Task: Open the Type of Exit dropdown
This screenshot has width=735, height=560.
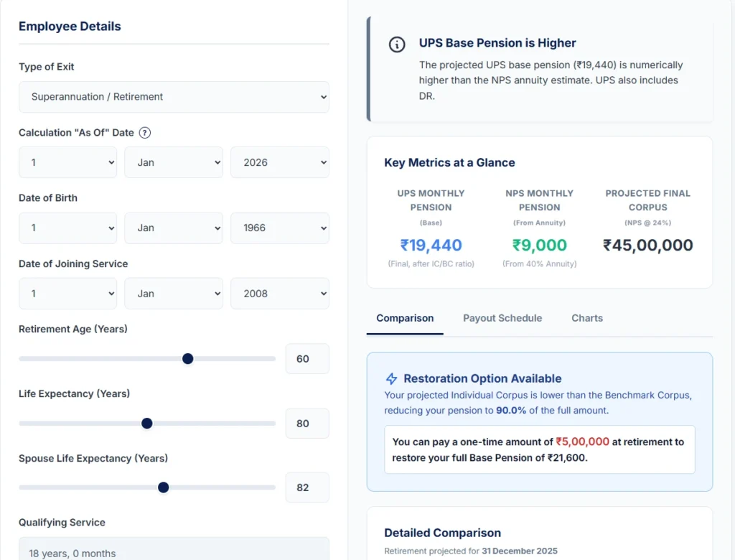Action: (x=174, y=97)
